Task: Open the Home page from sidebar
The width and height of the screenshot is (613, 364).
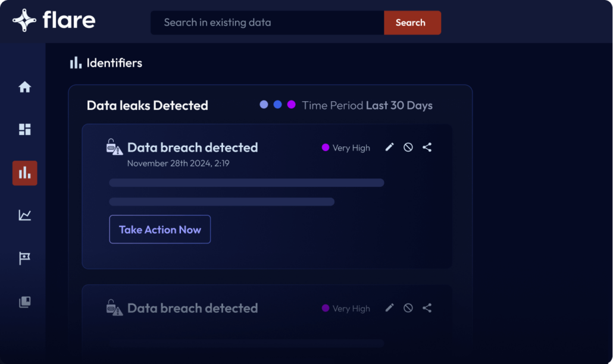Action: coord(24,87)
